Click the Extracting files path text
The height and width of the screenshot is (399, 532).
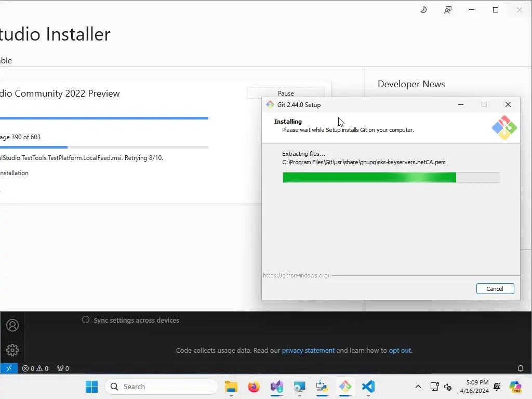click(364, 162)
